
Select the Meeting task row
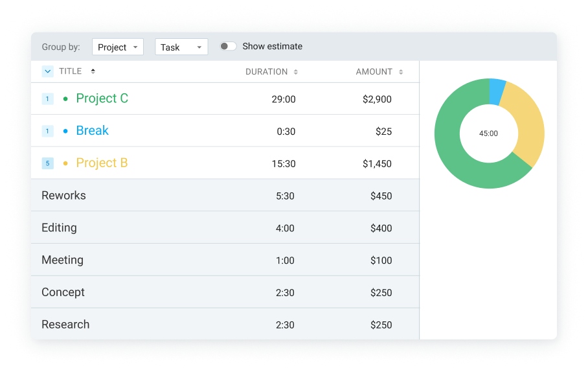coord(225,260)
